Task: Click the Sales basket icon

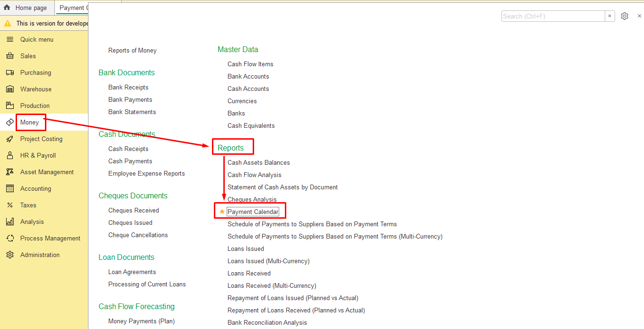Action: click(x=10, y=56)
